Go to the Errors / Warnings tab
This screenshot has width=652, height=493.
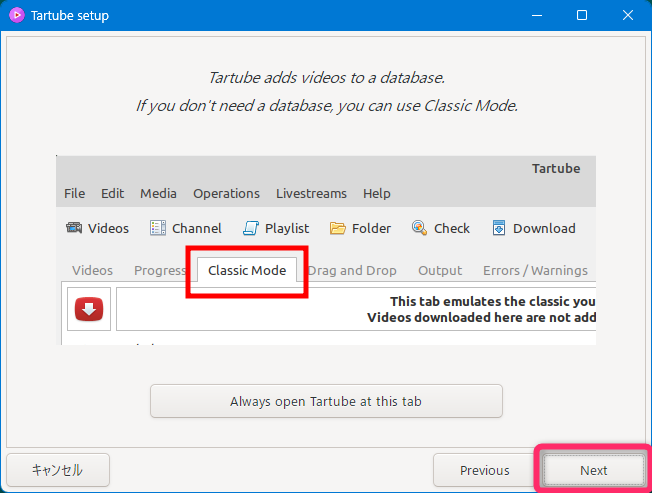pyautogui.click(x=535, y=270)
